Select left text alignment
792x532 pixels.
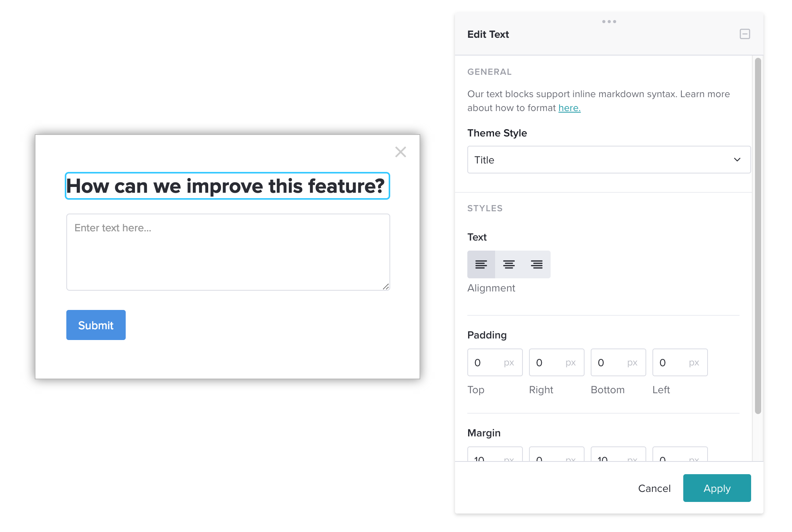pos(481,264)
